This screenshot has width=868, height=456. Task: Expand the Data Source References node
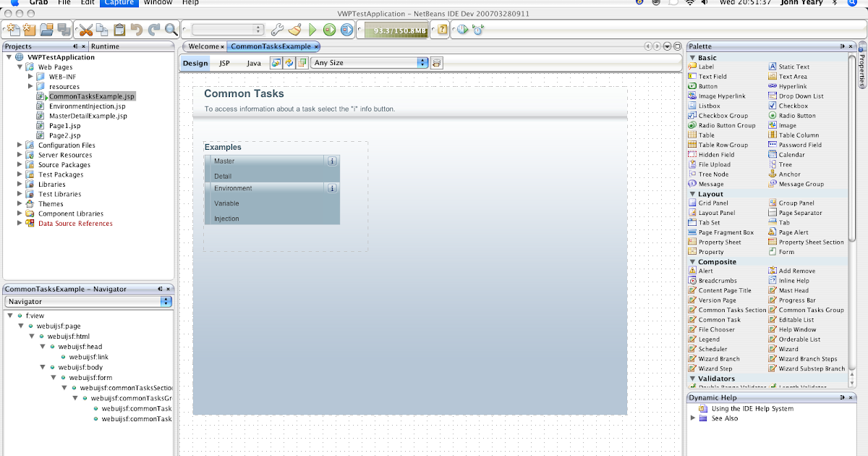pos(20,223)
